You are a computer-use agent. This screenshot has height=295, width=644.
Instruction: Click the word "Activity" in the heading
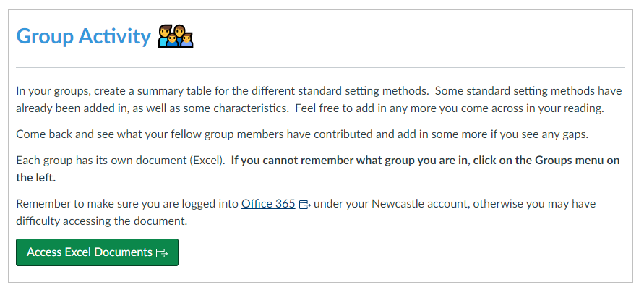(x=116, y=36)
